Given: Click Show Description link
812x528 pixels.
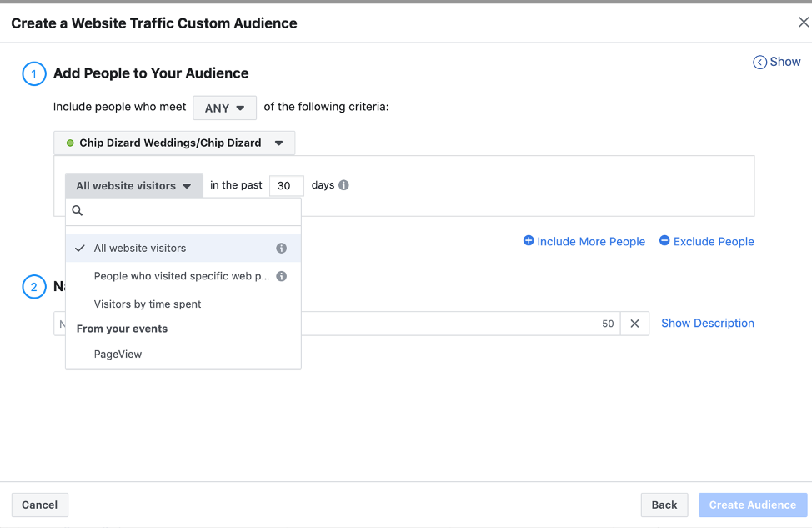Looking at the screenshot, I should pos(708,324).
